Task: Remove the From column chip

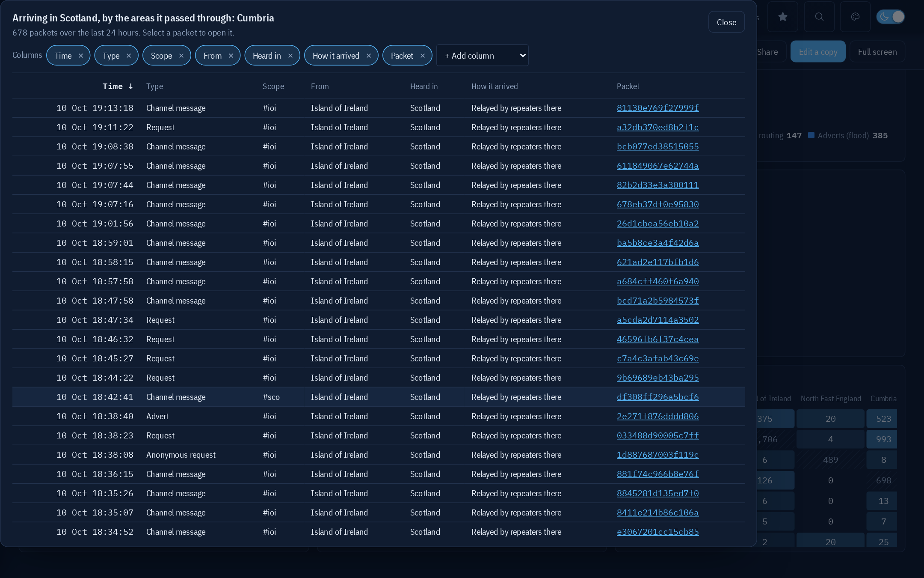Action: (x=231, y=56)
